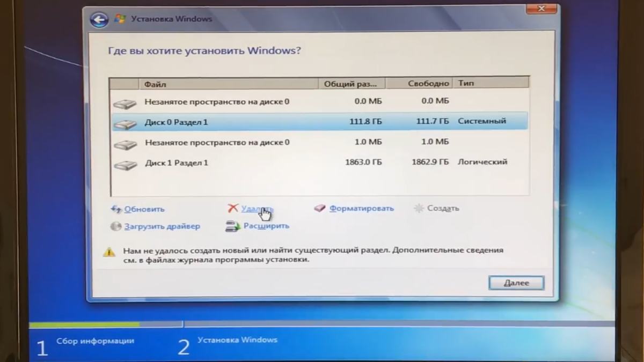Screen dimensions: 644x362
Task: Click the Логический type cell
Action: click(482, 161)
